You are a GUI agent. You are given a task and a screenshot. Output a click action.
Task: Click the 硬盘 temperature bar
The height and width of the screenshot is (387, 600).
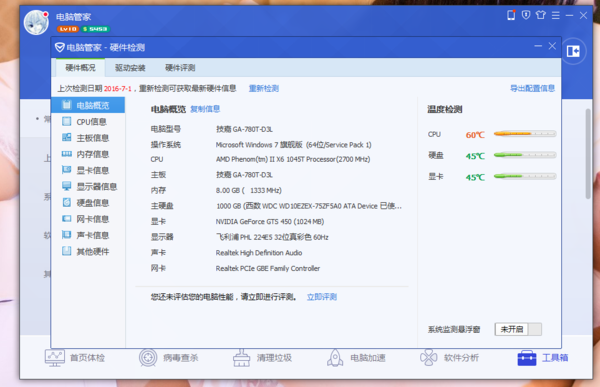[x=525, y=155]
